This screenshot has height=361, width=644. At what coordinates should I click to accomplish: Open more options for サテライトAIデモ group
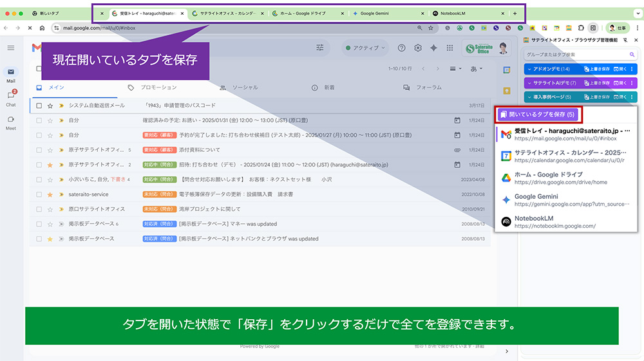(x=632, y=83)
